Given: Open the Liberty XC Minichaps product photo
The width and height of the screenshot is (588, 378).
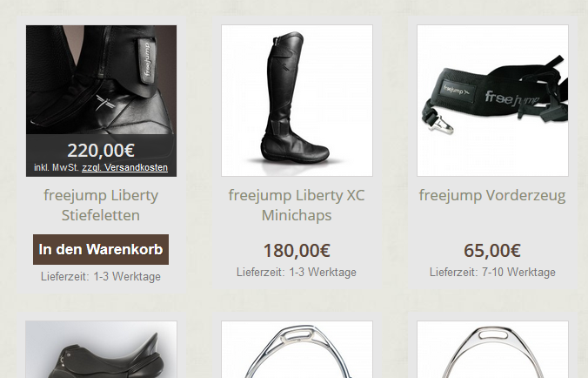Looking at the screenshot, I should pos(297,101).
